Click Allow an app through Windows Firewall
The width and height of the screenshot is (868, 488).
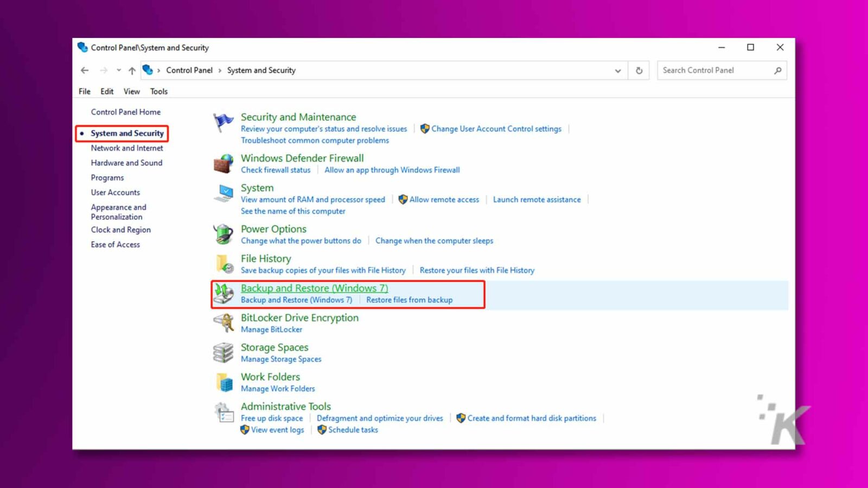click(392, 170)
